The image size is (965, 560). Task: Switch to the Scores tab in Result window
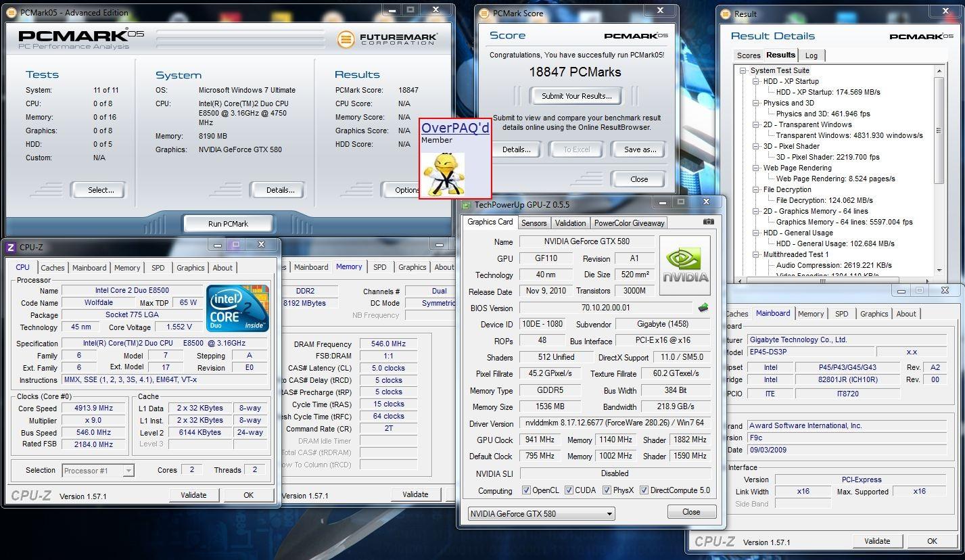pos(749,55)
